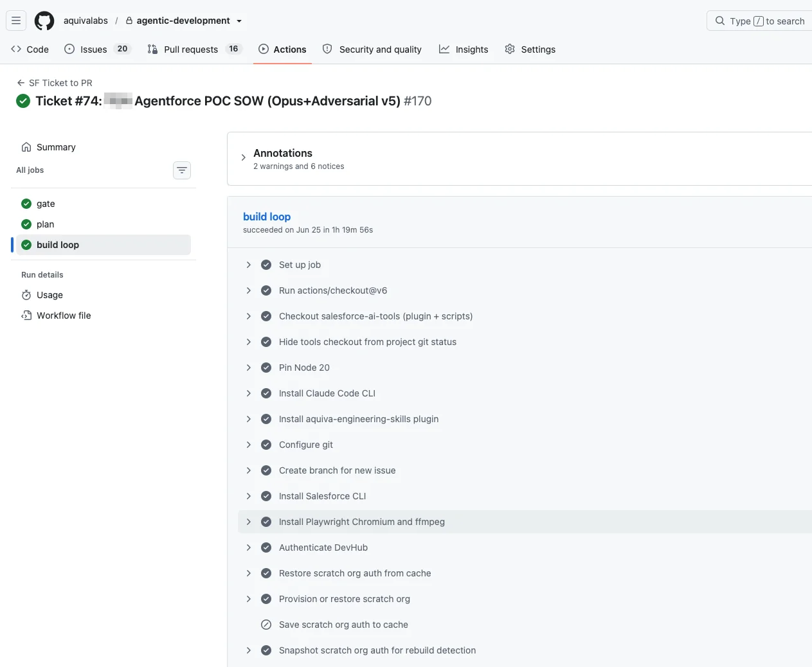This screenshot has height=667, width=812.
Task: Click the search magnifier icon
Action: (x=720, y=21)
